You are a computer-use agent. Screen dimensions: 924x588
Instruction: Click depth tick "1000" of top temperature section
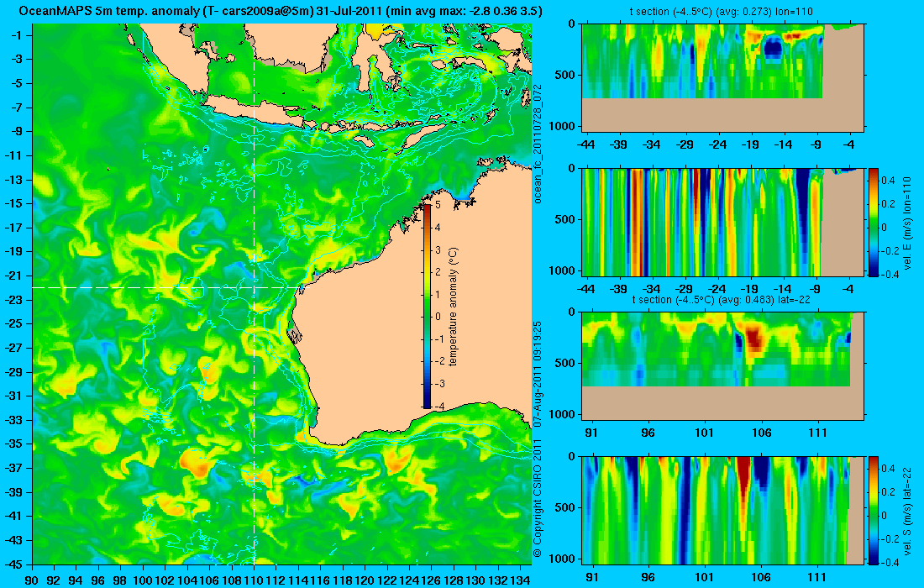click(564, 125)
